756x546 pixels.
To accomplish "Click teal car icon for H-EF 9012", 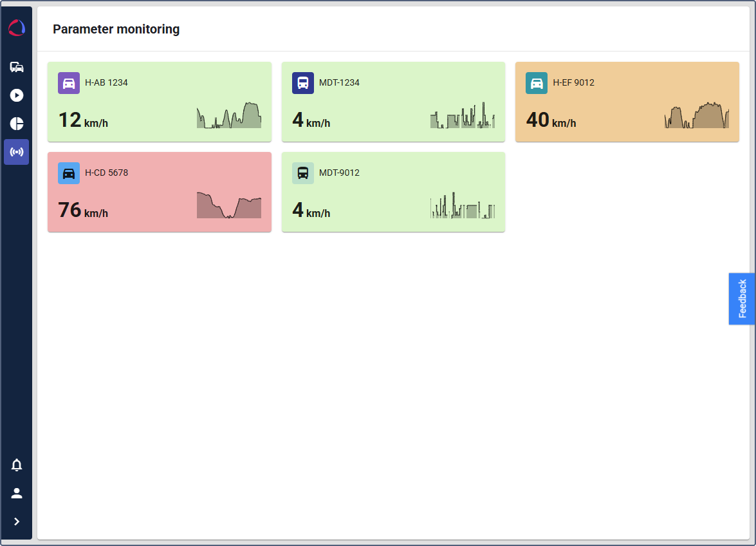I will coord(537,83).
